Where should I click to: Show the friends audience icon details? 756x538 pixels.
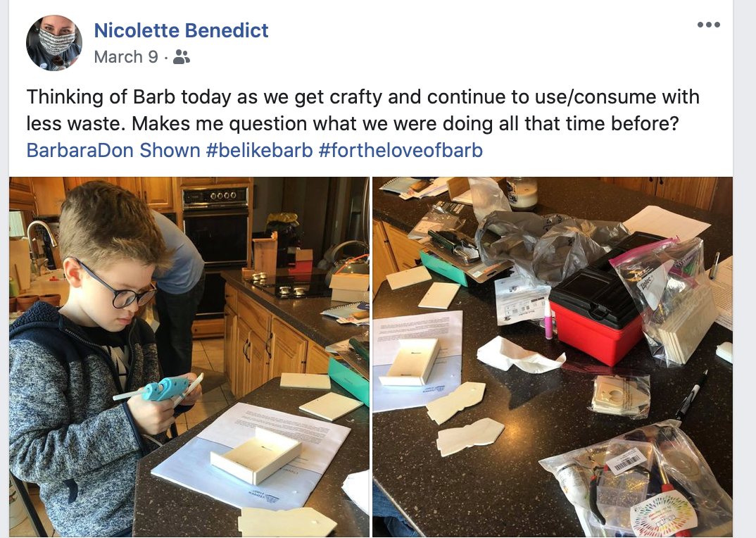[182, 57]
